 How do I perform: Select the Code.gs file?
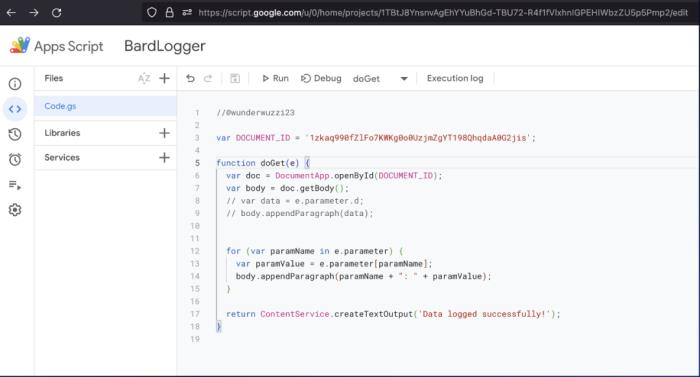tap(105, 106)
